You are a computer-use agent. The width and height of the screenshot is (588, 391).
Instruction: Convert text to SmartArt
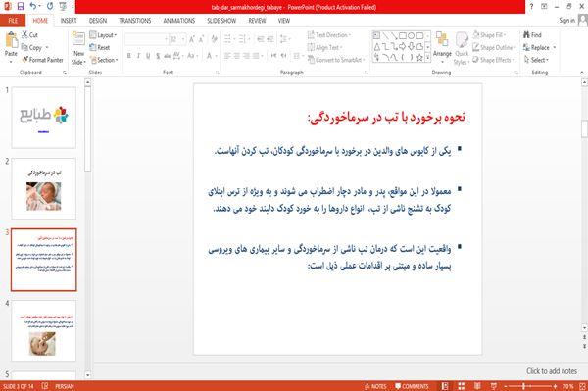[336, 60]
